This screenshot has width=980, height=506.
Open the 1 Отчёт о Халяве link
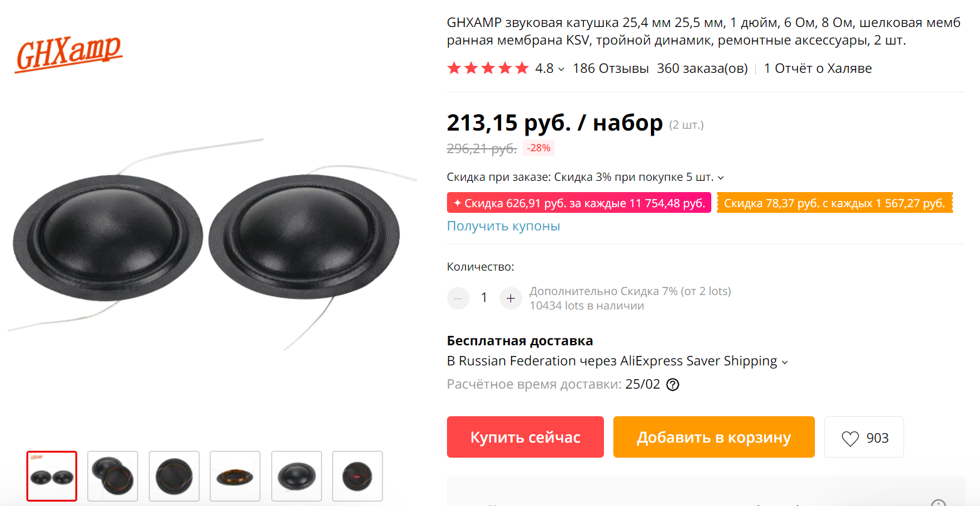click(x=818, y=68)
